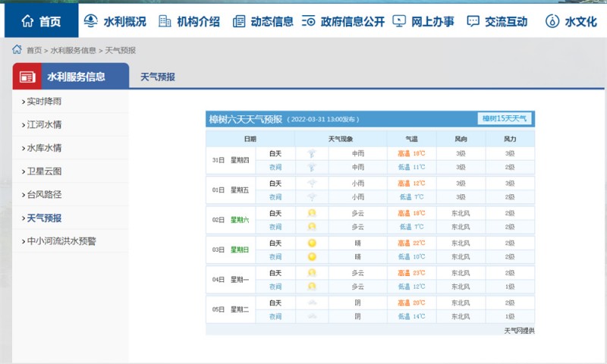
Task: Click the 首页 breadcrumb link
Action: coord(34,50)
